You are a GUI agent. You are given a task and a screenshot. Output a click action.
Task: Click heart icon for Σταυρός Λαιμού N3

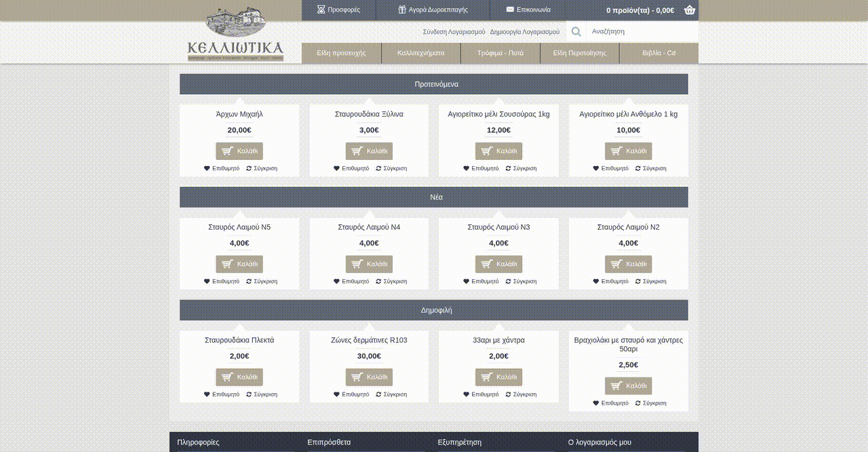click(467, 281)
